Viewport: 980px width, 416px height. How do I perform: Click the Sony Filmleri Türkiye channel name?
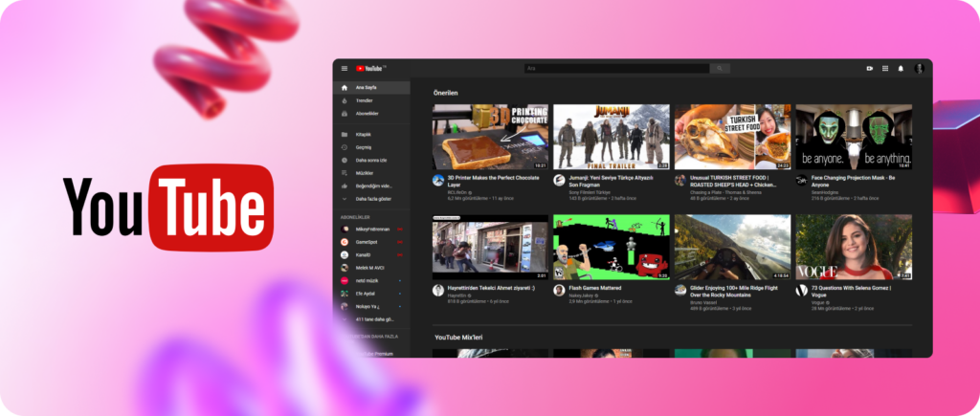[x=590, y=192]
